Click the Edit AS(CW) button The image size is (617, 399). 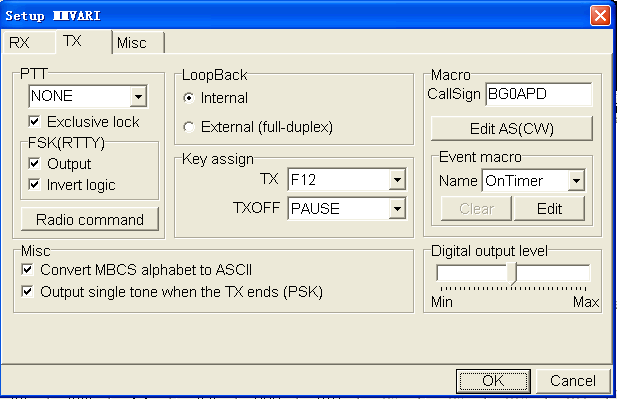pyautogui.click(x=512, y=129)
